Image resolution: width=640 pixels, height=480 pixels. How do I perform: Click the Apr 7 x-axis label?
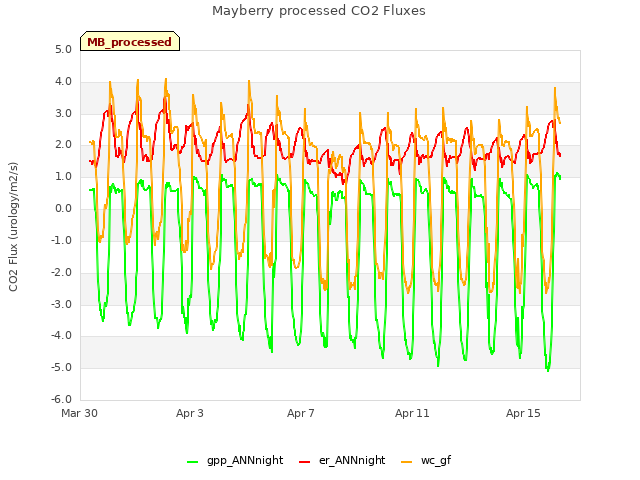coord(301,413)
